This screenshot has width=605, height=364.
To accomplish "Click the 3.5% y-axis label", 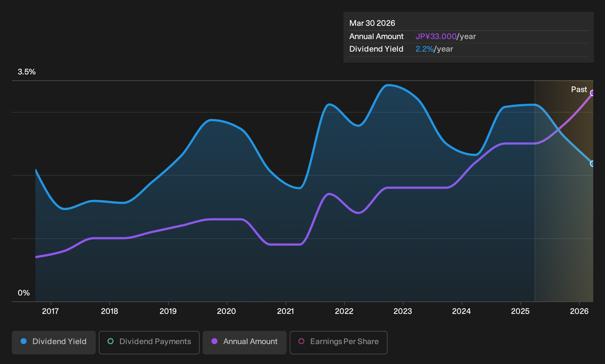I will pyautogui.click(x=27, y=72).
